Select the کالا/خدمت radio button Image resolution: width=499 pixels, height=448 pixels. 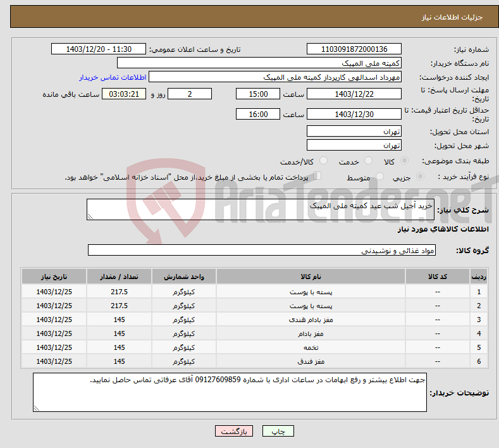click(x=323, y=161)
